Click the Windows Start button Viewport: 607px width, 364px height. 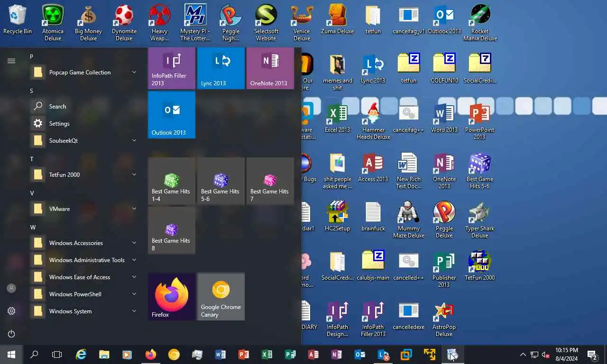coord(11,355)
